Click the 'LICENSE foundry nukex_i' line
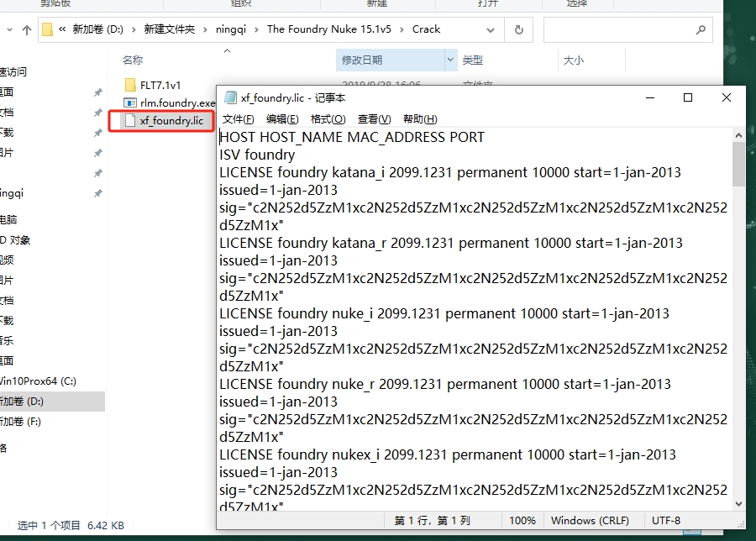This screenshot has width=756, height=541. (x=448, y=454)
